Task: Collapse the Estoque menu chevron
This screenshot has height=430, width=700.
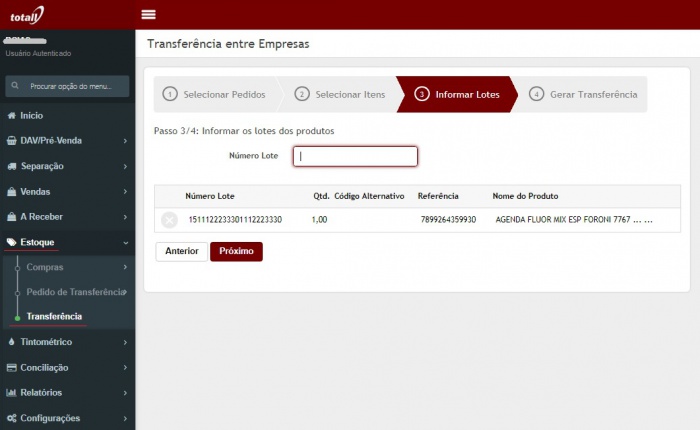Action: (x=125, y=242)
